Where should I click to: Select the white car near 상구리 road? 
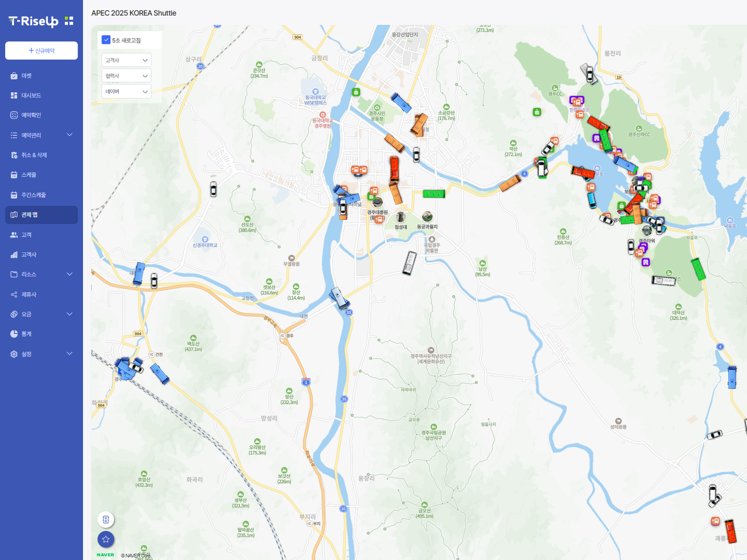coord(213,189)
